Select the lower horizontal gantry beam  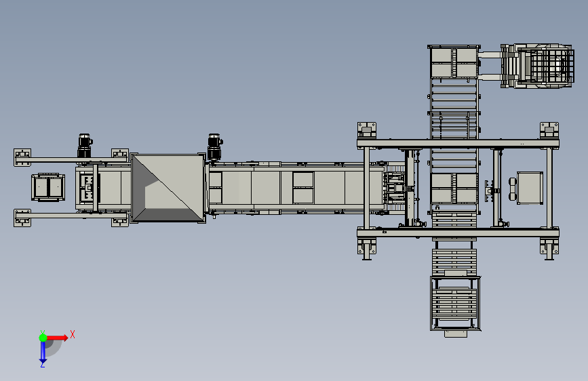(x=458, y=233)
